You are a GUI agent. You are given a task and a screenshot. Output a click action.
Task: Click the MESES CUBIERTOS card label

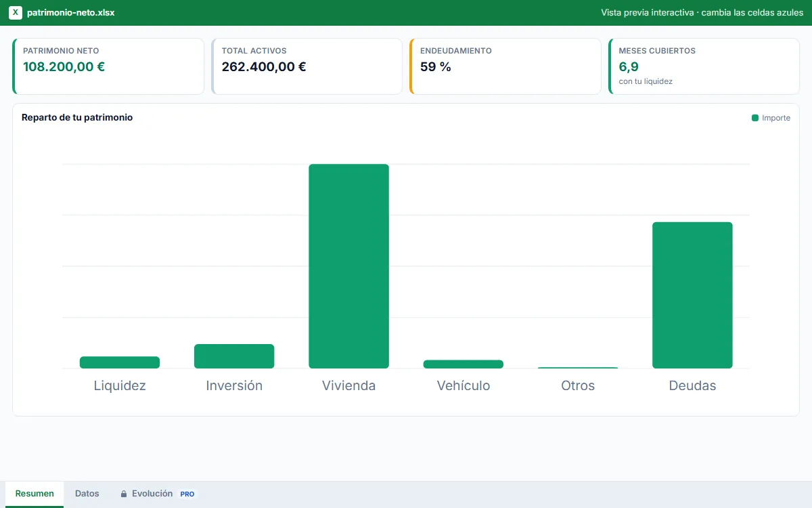(657, 51)
